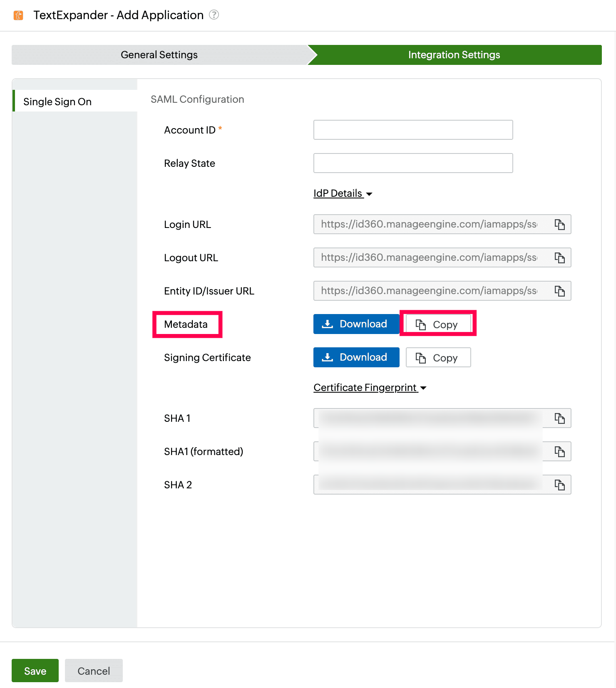Copy the SHA 1 fingerprint via copy icon
The width and height of the screenshot is (616, 688).
click(x=559, y=418)
